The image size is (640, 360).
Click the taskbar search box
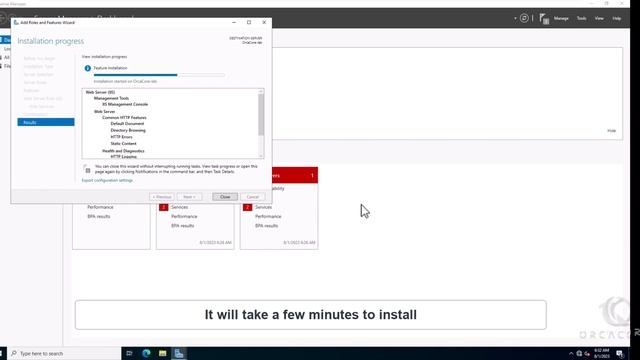[x=65, y=353]
